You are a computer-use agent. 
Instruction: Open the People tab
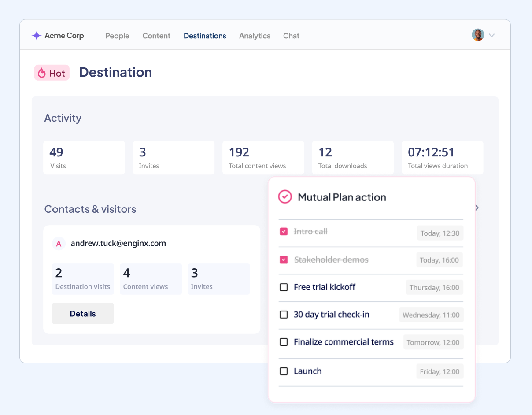coord(117,36)
